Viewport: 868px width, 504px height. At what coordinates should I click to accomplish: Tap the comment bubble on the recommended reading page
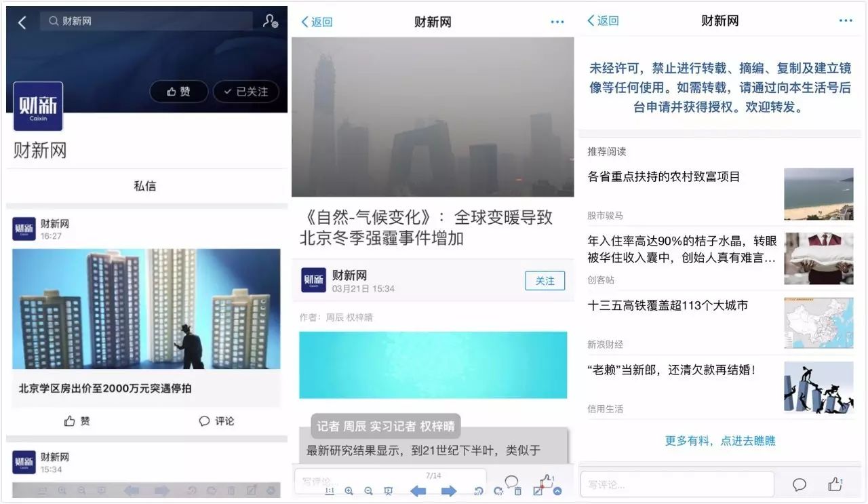[x=800, y=484]
